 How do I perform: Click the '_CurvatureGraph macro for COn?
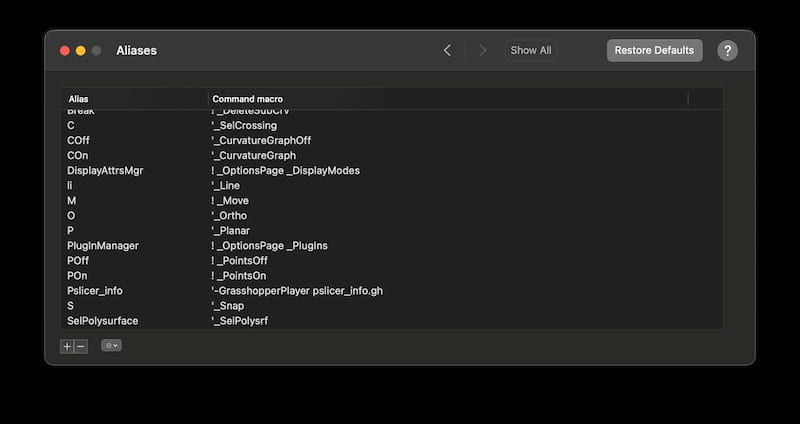(x=253, y=155)
